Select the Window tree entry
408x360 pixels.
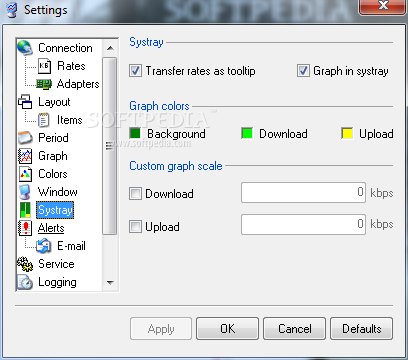(58, 192)
